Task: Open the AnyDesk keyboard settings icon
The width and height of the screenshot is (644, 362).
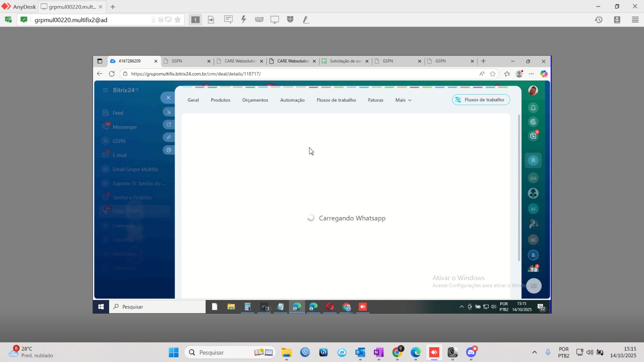Action: coord(259,19)
